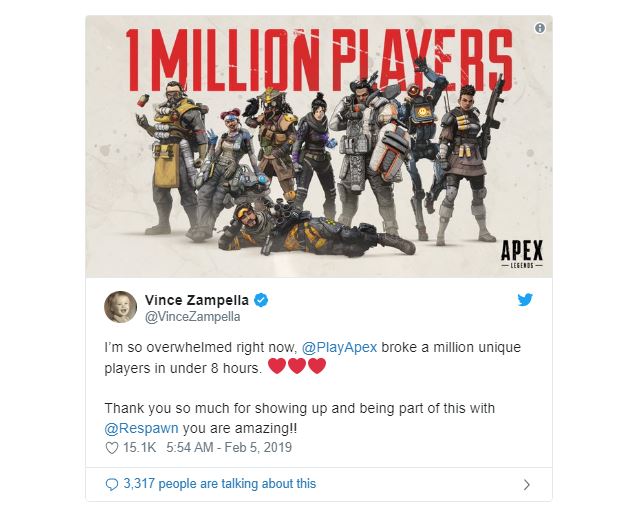Viewport: 633px width, 517px height.
Task: Open the 1 Million Players image
Action: [319, 147]
